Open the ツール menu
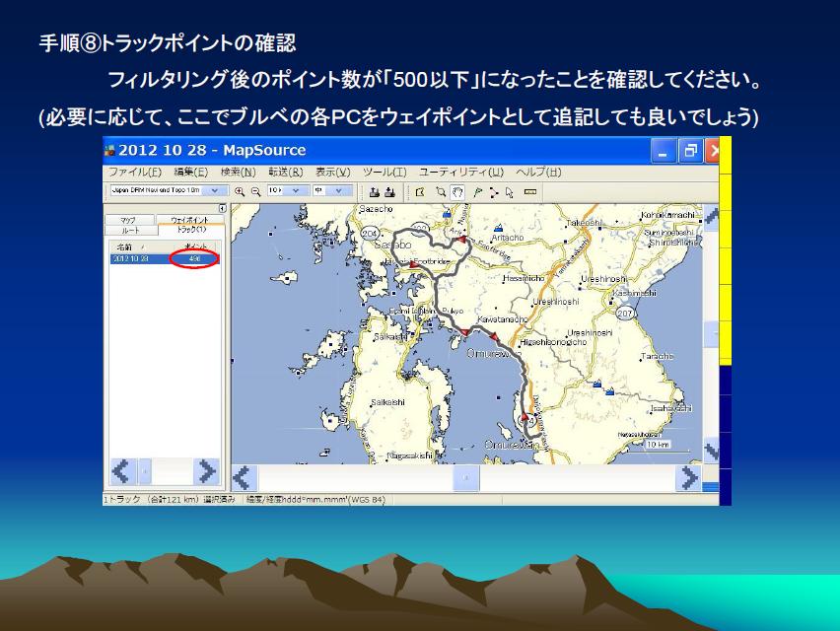Image resolution: width=840 pixels, height=631 pixels. coord(385,173)
